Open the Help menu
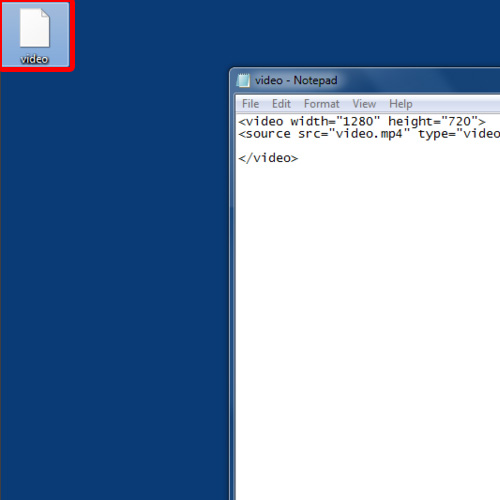 coord(401,104)
